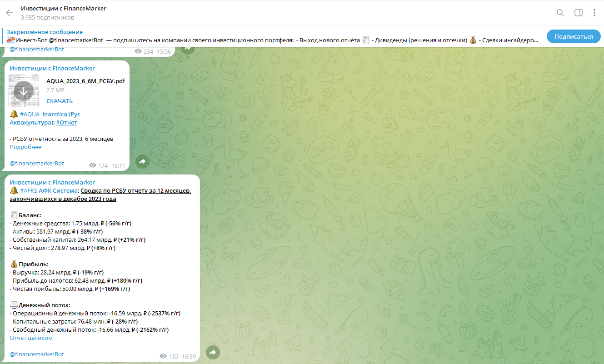Select the Чистый долг: 278.97 млрд. line
The height and width of the screenshot is (364, 604).
tap(63, 248)
